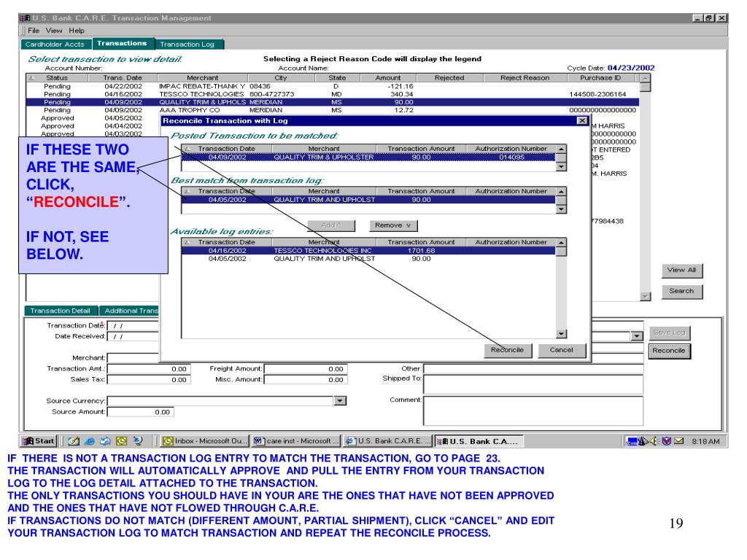
Task: Click the Available log entries upper scroll arrow
Action: pos(561,242)
